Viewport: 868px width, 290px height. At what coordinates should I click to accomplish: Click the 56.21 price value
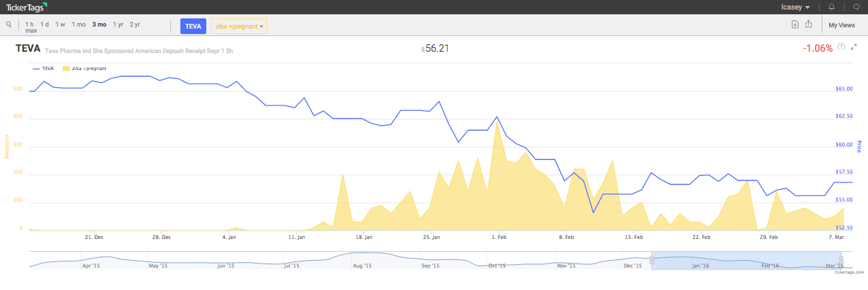coord(437,48)
